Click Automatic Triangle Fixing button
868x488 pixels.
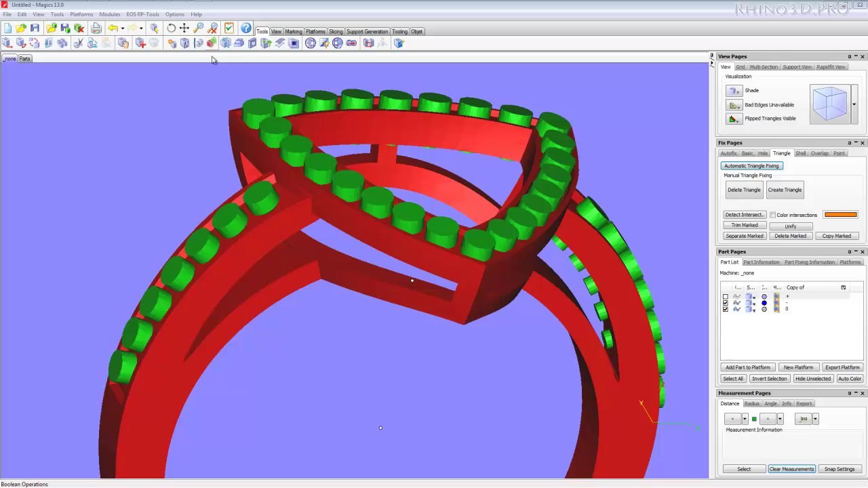(751, 166)
